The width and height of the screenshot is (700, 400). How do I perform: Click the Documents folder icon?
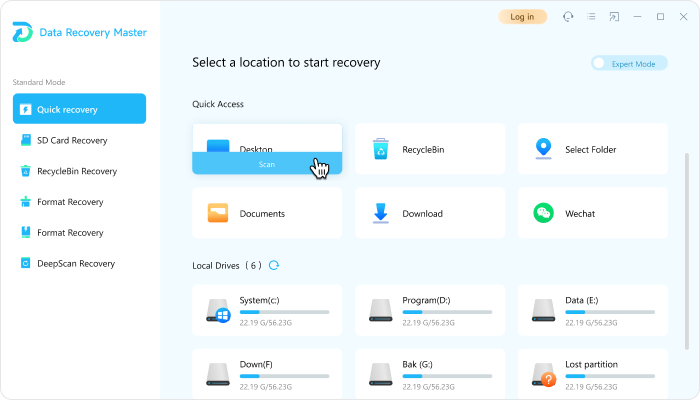219,213
